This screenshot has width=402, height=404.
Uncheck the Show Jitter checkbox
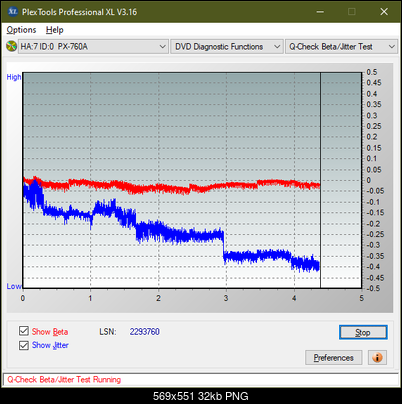[x=24, y=345]
